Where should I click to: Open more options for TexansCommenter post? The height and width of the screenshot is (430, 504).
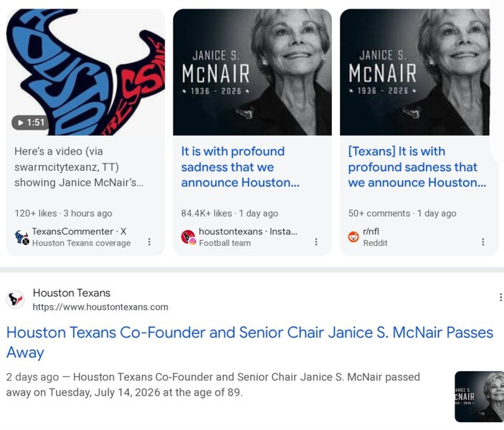point(149,242)
